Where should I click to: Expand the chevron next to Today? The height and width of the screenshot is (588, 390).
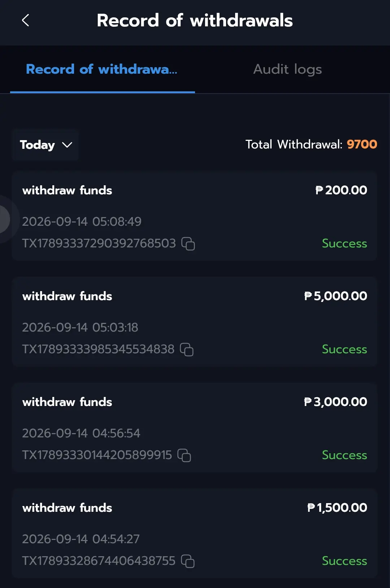point(67,145)
